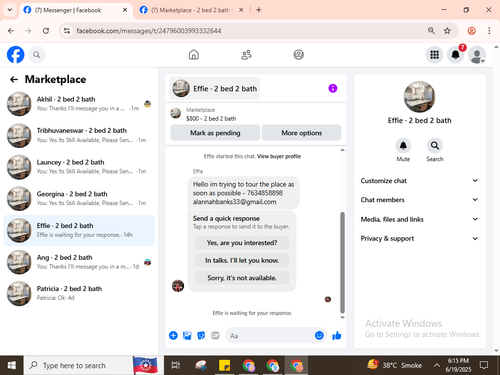Image resolution: width=500 pixels, height=375 pixels.
Task: Open Sticky Notes from the taskbar
Action: coord(224,365)
